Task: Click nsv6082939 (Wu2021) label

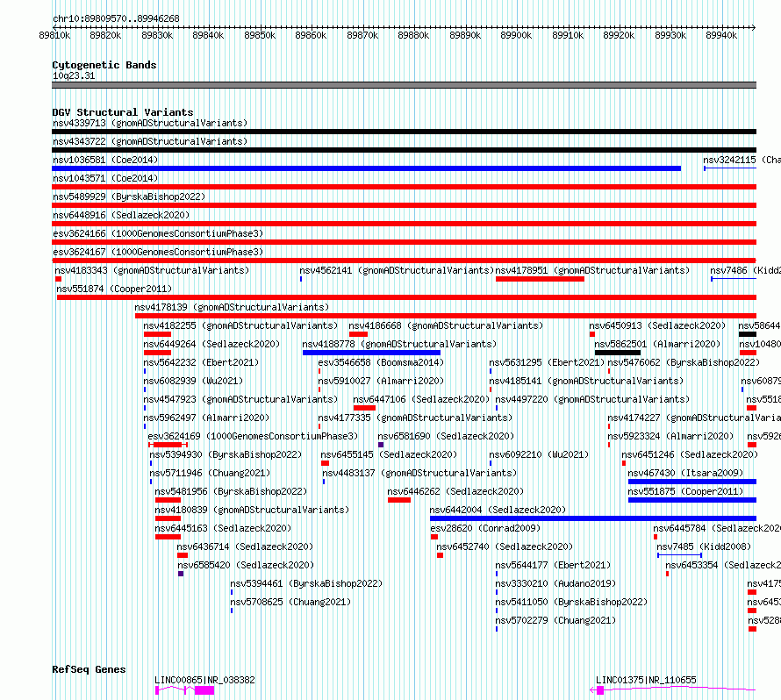Action: (193, 381)
